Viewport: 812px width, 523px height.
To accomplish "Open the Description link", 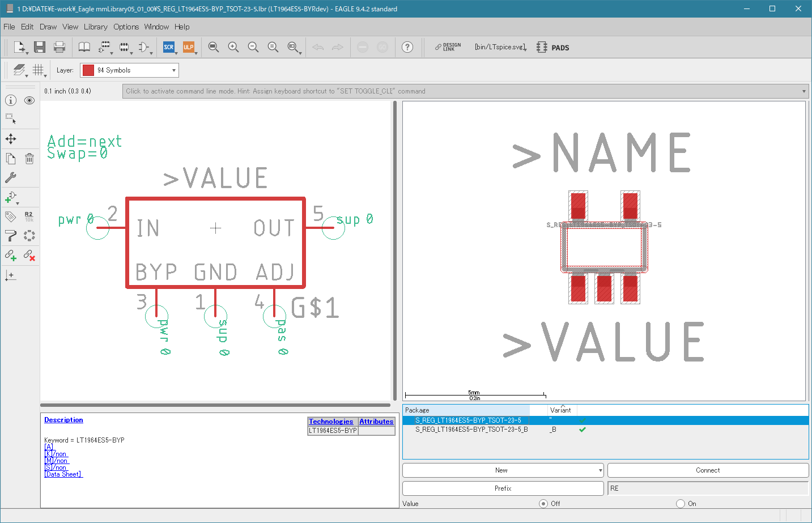I will 63,420.
